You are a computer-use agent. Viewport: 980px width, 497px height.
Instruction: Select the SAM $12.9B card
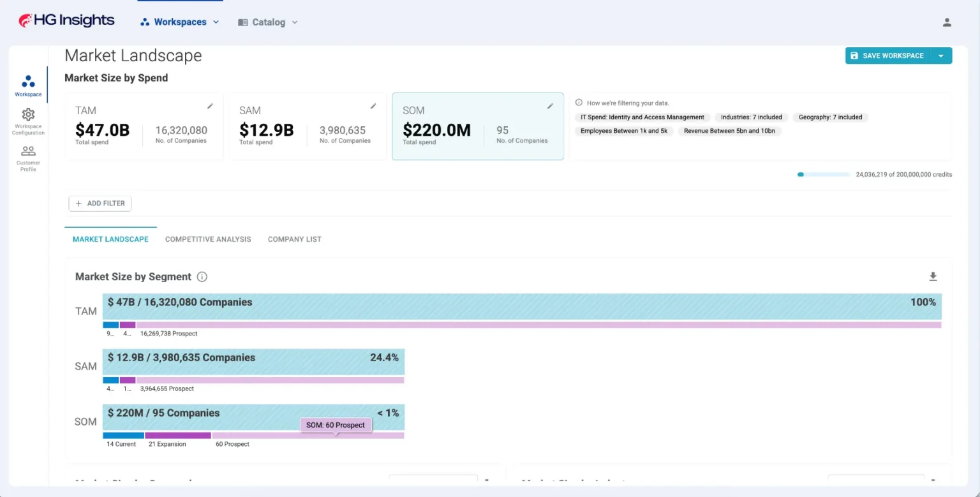pos(308,126)
